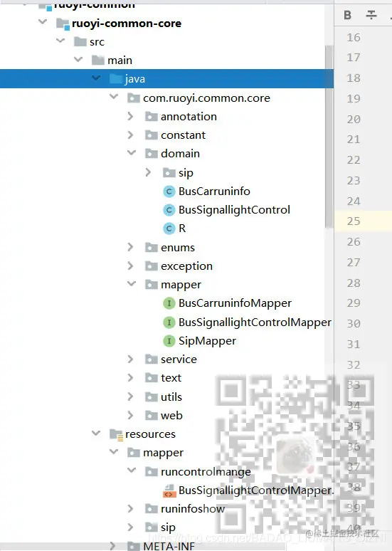Expand the annotation package
This screenshot has height=551, width=392.
coord(130,116)
